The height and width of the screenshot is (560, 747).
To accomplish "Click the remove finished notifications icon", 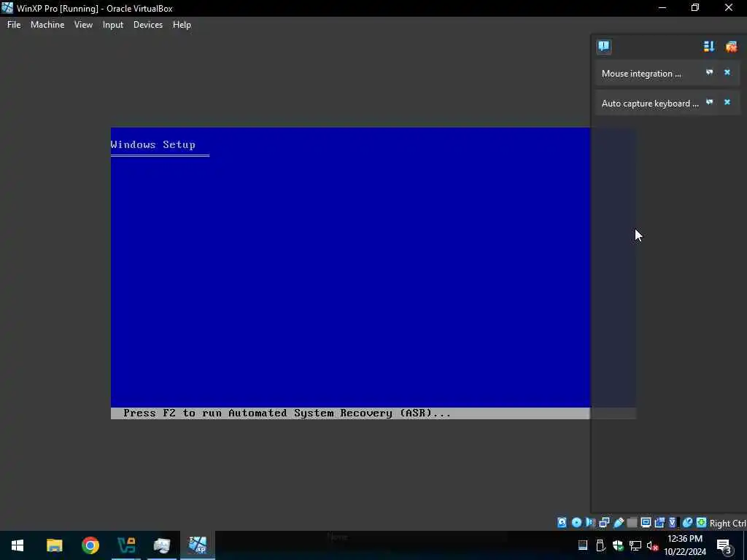I will click(x=731, y=46).
